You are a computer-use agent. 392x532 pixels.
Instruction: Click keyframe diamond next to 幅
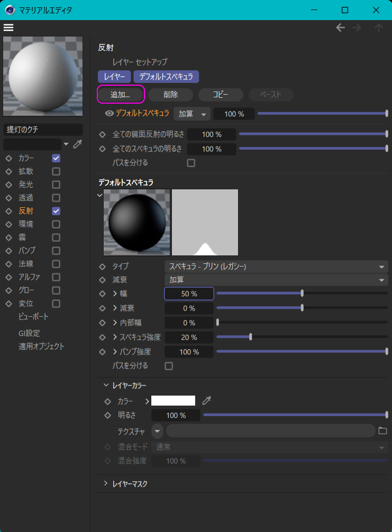click(x=103, y=293)
